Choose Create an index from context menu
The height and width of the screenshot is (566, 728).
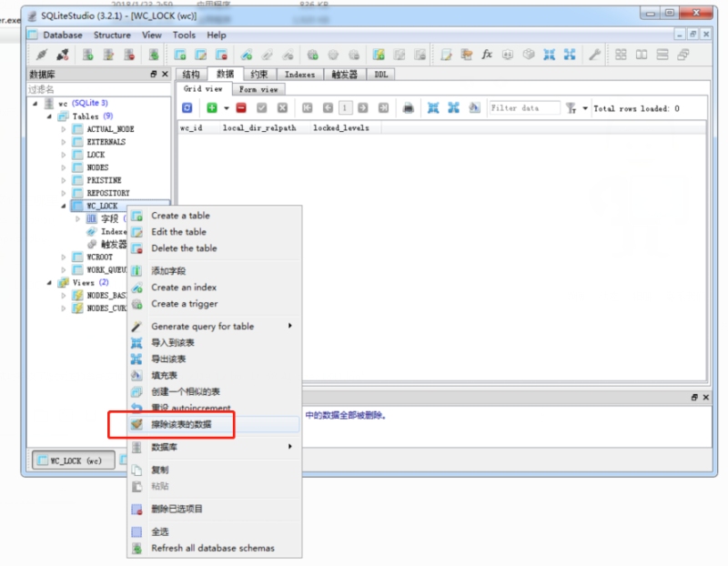[214, 287]
